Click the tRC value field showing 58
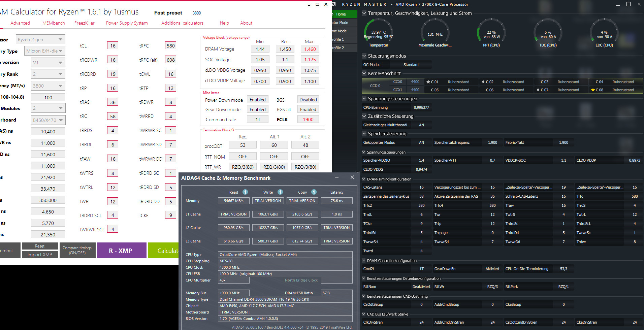Image resolution: width=644 pixels, height=330 pixels. (112, 117)
